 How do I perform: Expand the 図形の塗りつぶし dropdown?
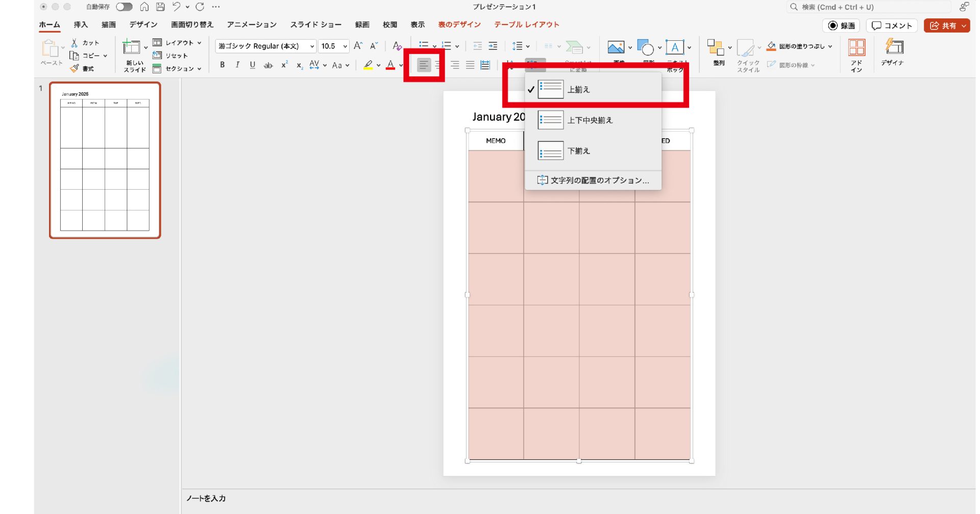pyautogui.click(x=830, y=46)
